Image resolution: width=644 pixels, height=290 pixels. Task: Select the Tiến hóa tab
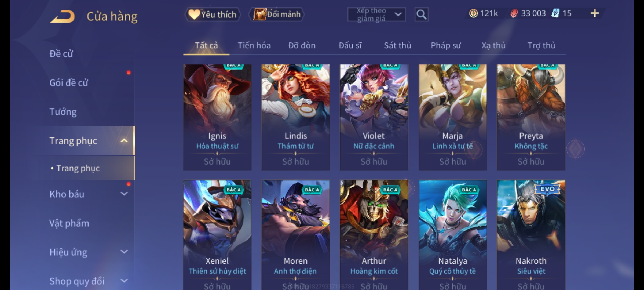pyautogui.click(x=254, y=46)
